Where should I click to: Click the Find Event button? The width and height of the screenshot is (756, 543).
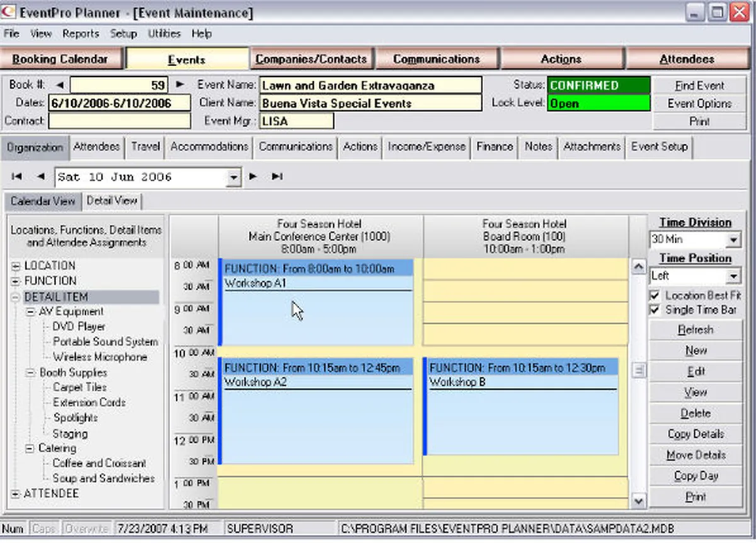coord(699,85)
